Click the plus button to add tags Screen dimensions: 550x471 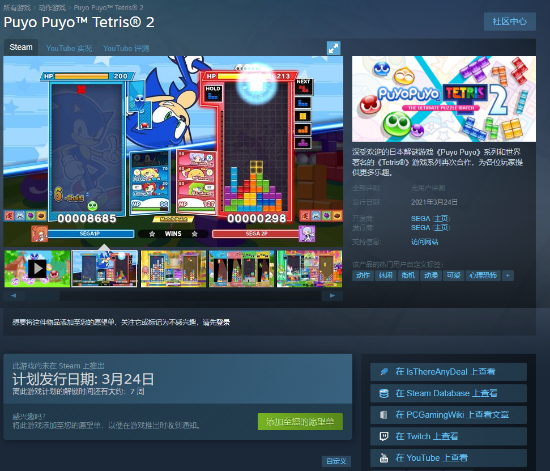pyautogui.click(x=508, y=275)
